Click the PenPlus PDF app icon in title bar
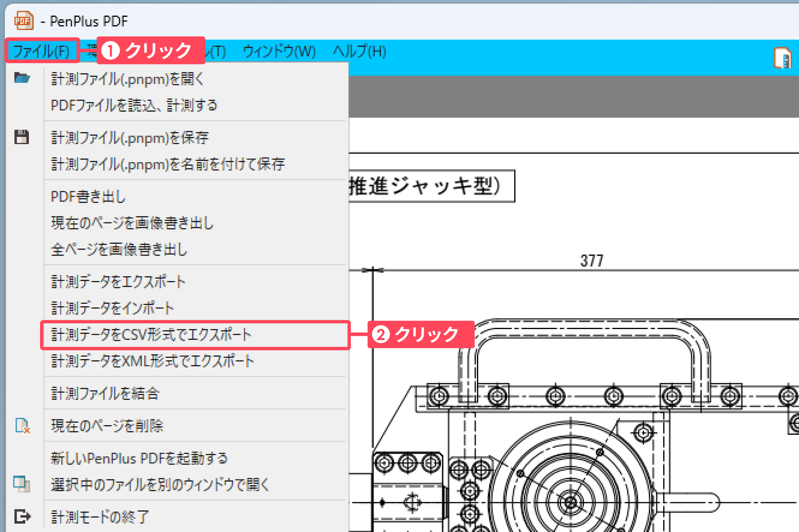This screenshot has width=799, height=532. [24, 20]
